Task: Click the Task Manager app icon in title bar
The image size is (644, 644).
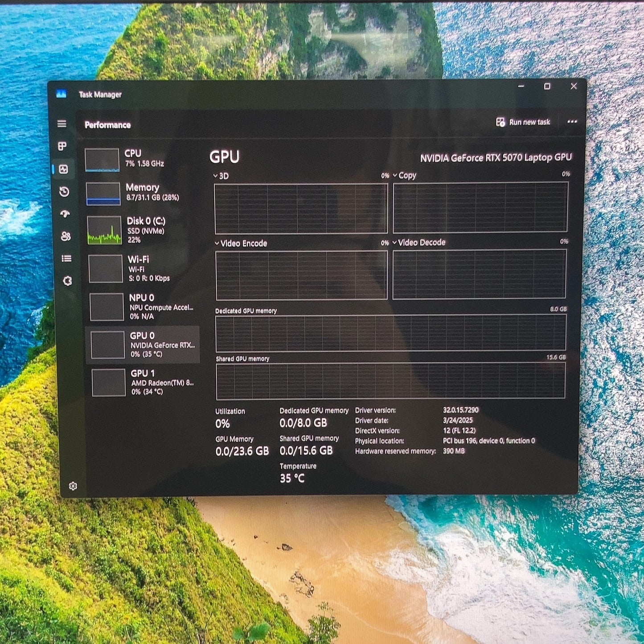Action: (x=62, y=94)
